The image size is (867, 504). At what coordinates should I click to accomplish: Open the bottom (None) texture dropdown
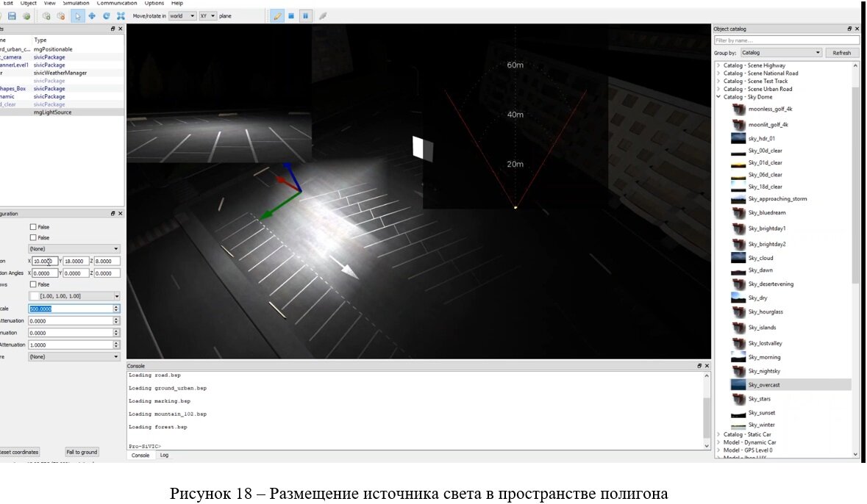74,357
